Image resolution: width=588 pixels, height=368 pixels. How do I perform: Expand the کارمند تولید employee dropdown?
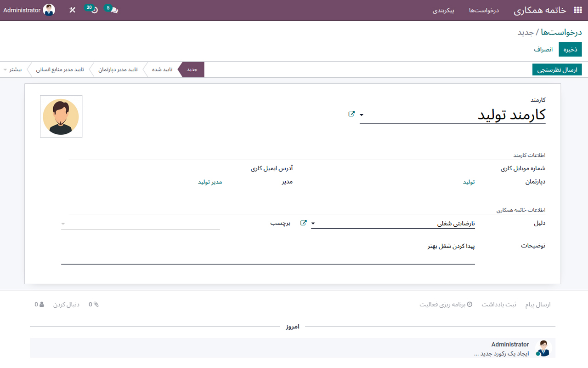(362, 115)
